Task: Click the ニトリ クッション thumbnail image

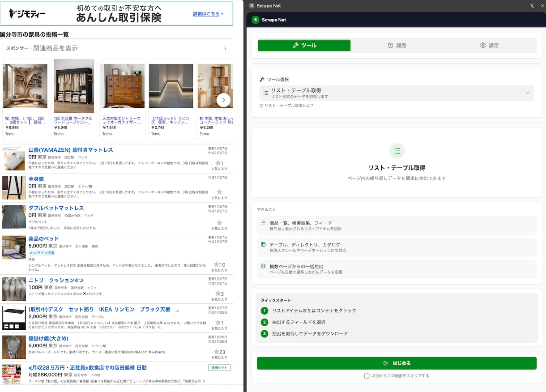Action: [14, 289]
